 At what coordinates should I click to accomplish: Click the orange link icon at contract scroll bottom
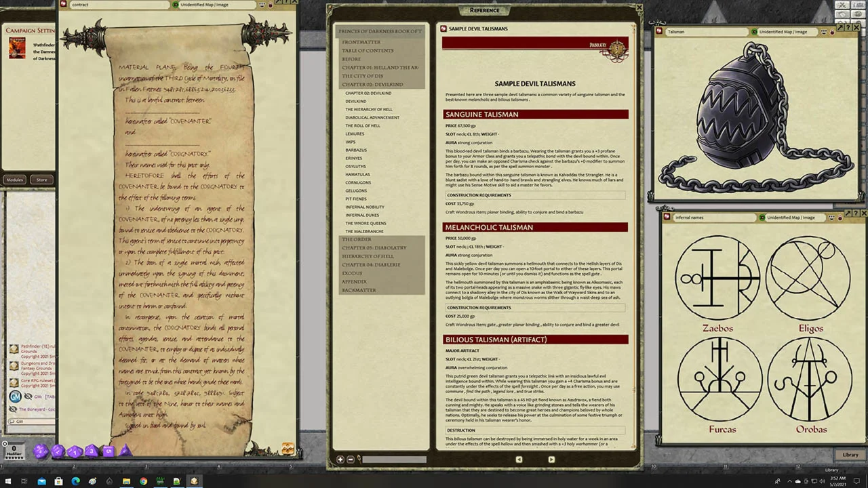(288, 449)
